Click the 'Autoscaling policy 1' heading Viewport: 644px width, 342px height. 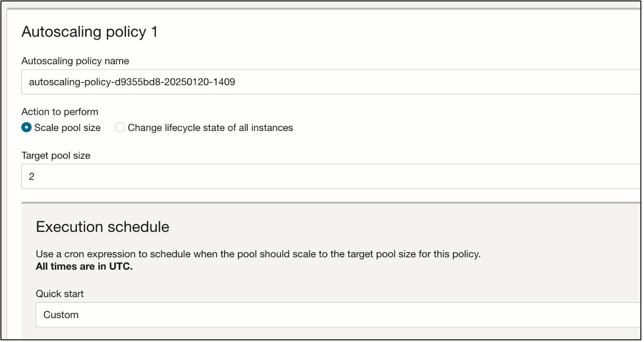[89, 32]
